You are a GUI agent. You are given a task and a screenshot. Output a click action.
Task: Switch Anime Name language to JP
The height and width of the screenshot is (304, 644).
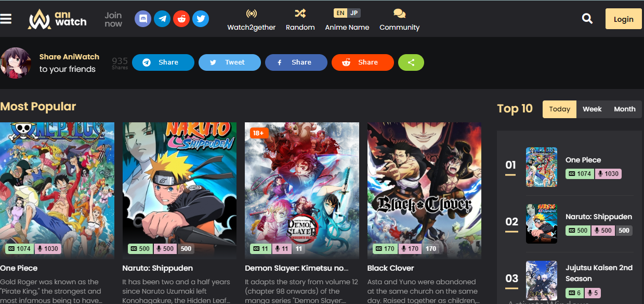tap(354, 12)
